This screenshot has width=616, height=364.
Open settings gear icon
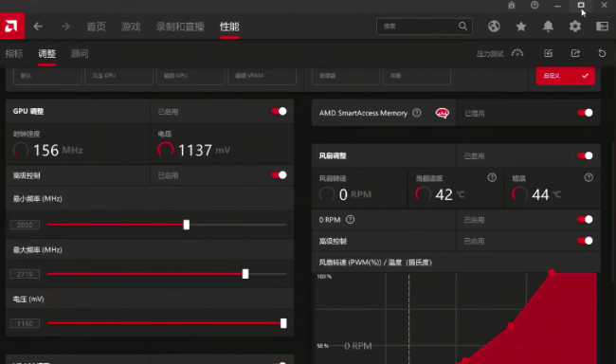click(575, 27)
